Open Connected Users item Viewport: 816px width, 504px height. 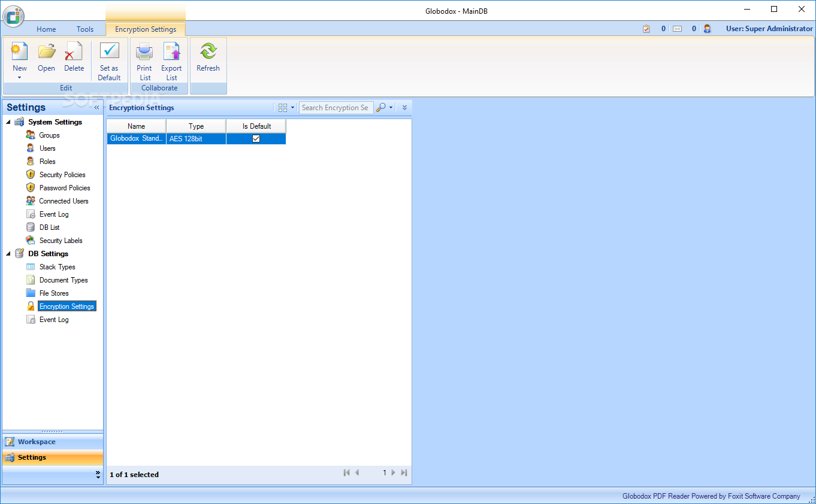coord(64,201)
